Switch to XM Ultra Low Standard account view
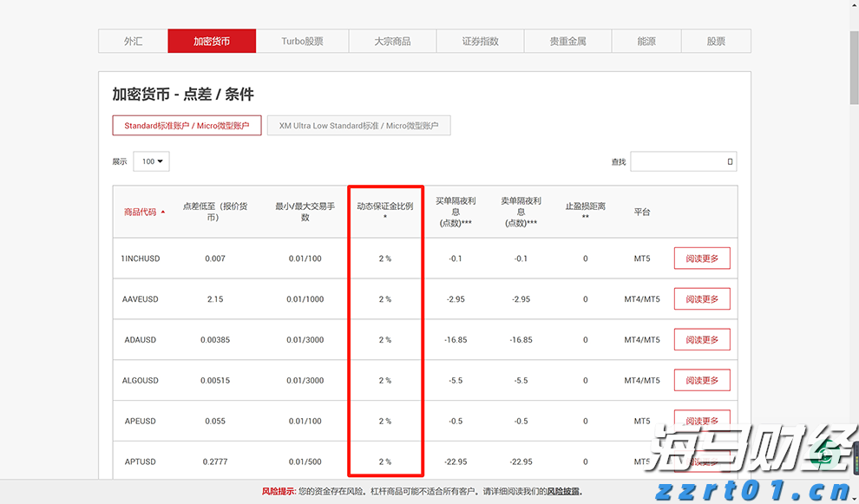Viewport: 859px width, 504px height. click(358, 125)
